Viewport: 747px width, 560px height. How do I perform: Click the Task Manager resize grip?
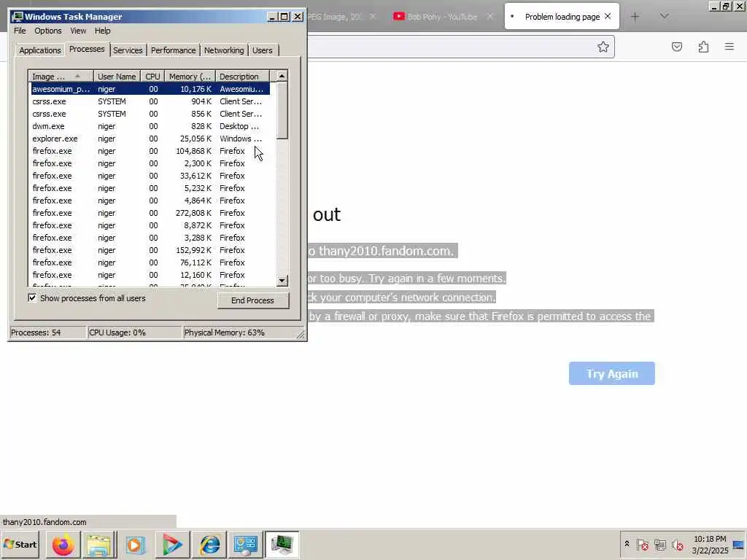click(x=301, y=335)
